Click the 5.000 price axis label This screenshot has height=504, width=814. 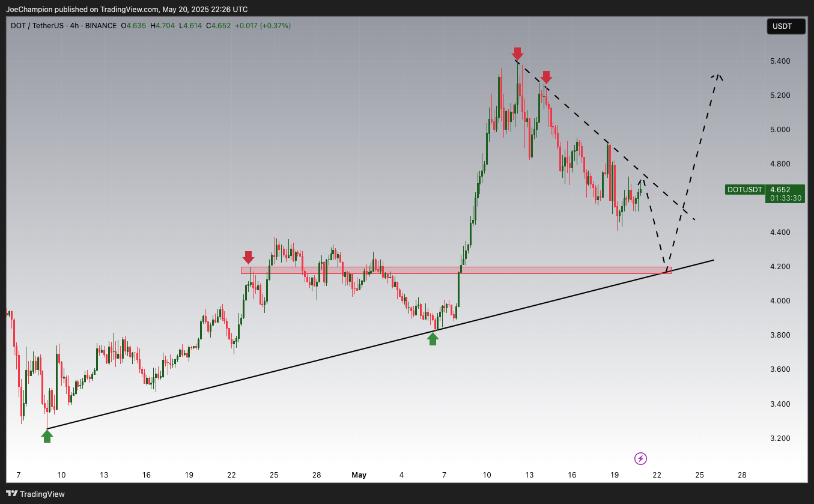(x=780, y=130)
